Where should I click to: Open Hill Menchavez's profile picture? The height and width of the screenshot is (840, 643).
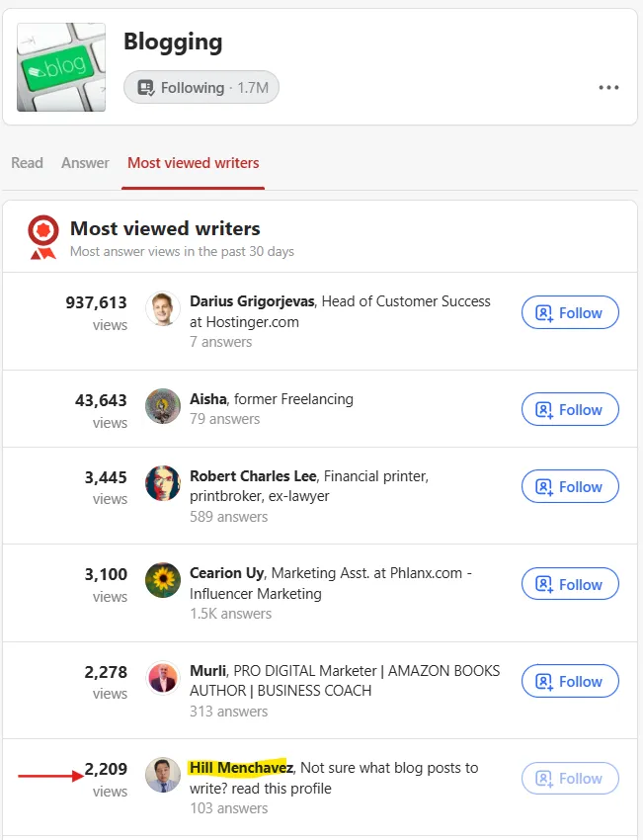[x=163, y=775]
